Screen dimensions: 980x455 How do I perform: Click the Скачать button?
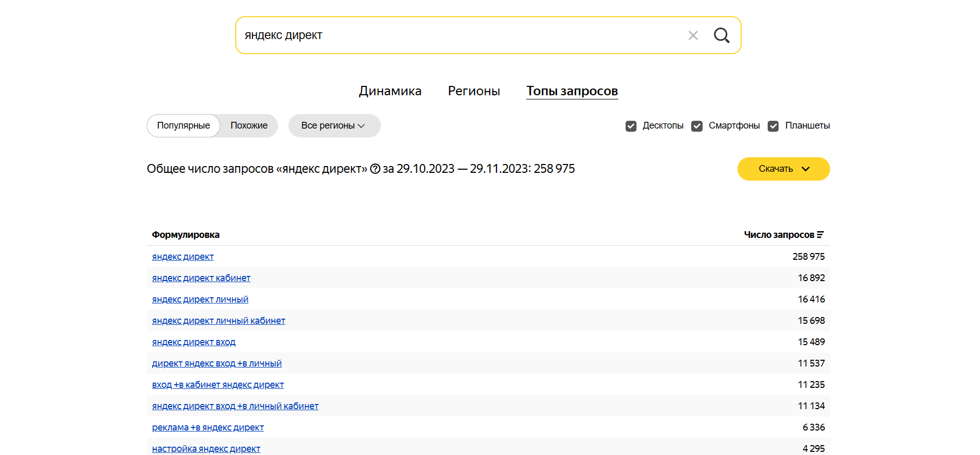[x=783, y=169]
